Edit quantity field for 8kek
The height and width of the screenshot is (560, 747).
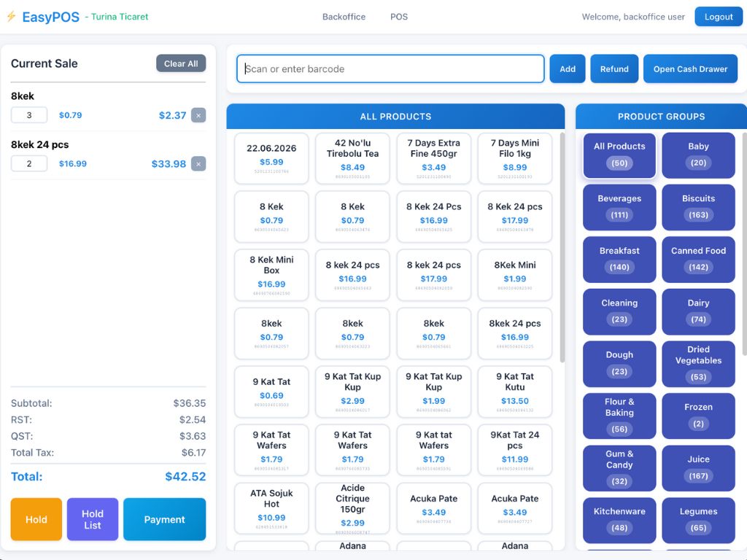[29, 115]
